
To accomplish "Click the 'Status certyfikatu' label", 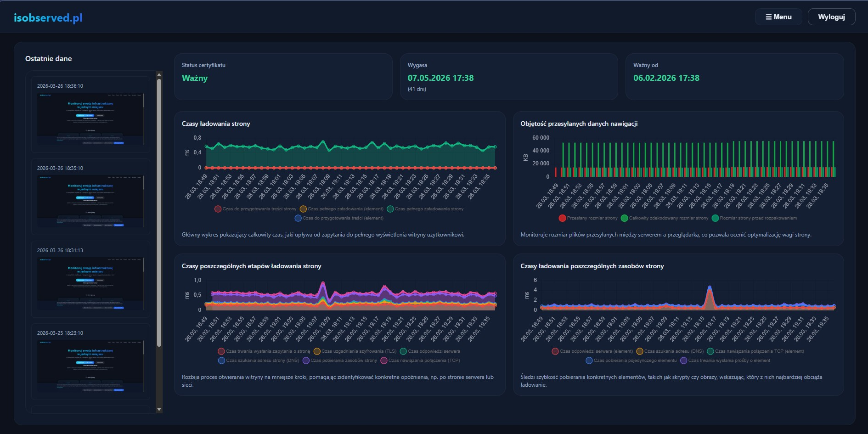I will (x=203, y=65).
